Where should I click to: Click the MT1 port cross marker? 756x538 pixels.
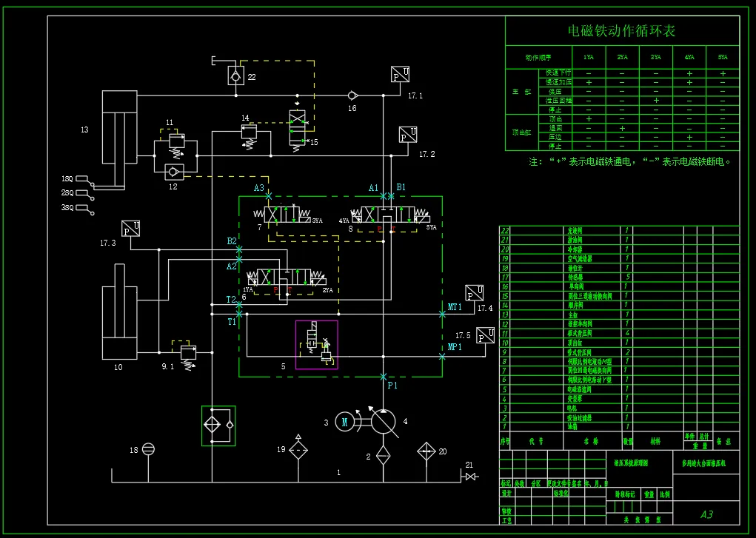click(442, 314)
